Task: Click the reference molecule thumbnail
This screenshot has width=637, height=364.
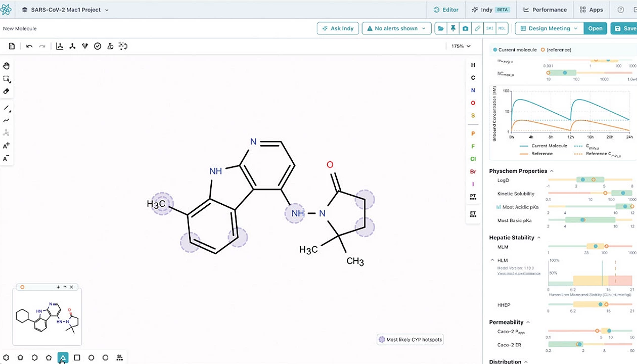Action: pyautogui.click(x=47, y=317)
